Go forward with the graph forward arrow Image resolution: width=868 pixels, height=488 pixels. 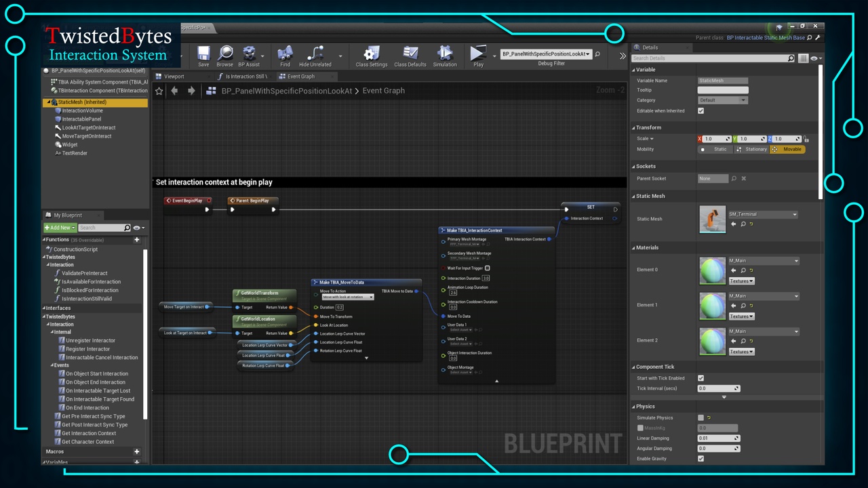click(192, 91)
